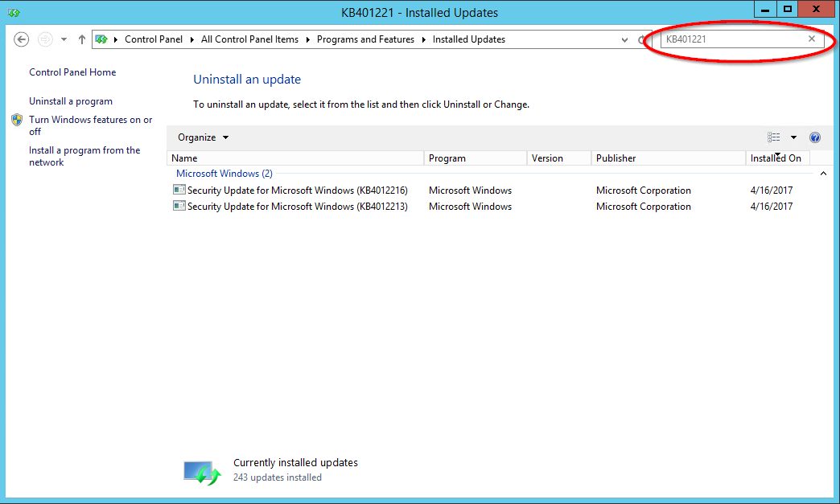The image size is (840, 504).
Task: Select All Control Panel Items breadcrumb
Action: point(249,39)
